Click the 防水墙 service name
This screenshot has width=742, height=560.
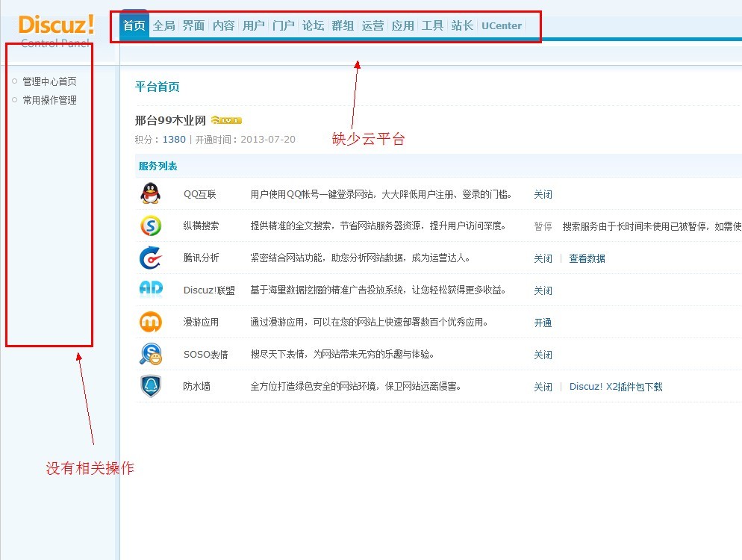point(197,386)
